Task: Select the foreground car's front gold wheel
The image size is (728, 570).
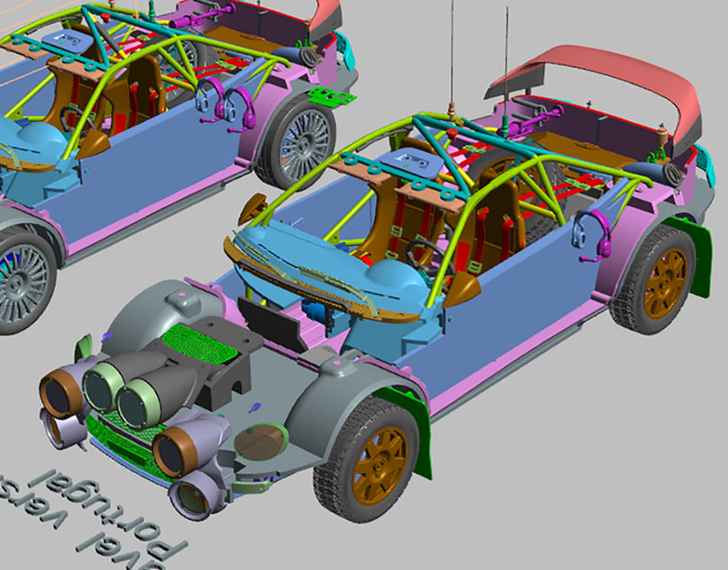Action: pyautogui.click(x=379, y=466)
